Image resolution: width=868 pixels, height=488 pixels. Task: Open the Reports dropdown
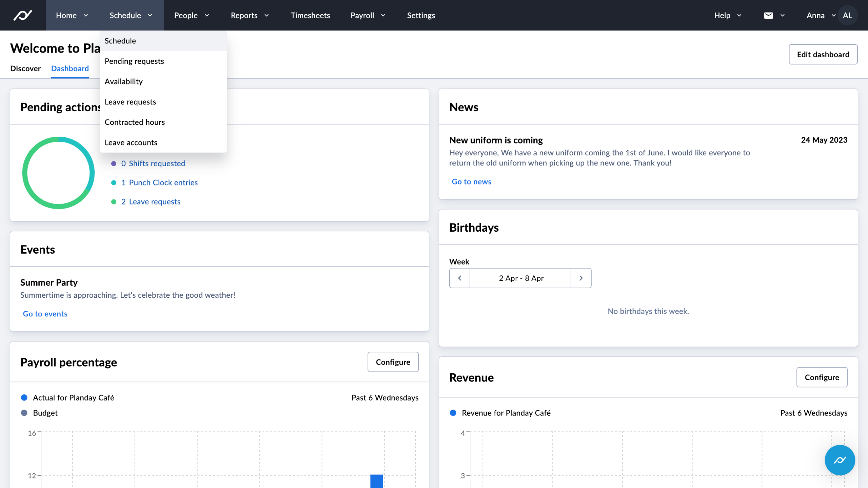click(250, 15)
